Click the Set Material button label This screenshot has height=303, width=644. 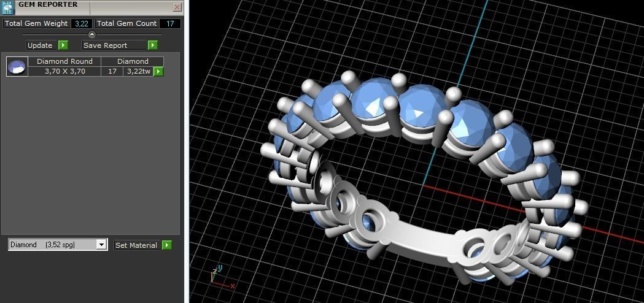[138, 245]
